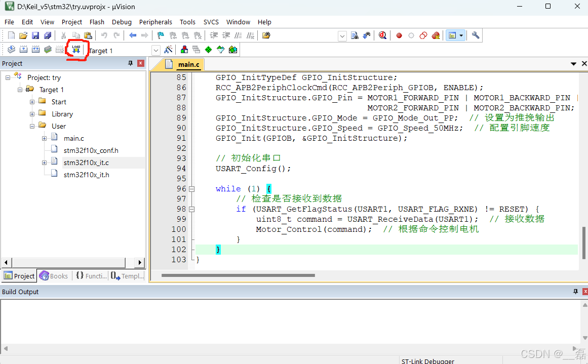
Task: Switch to the Templates tab
Action: [x=127, y=276]
